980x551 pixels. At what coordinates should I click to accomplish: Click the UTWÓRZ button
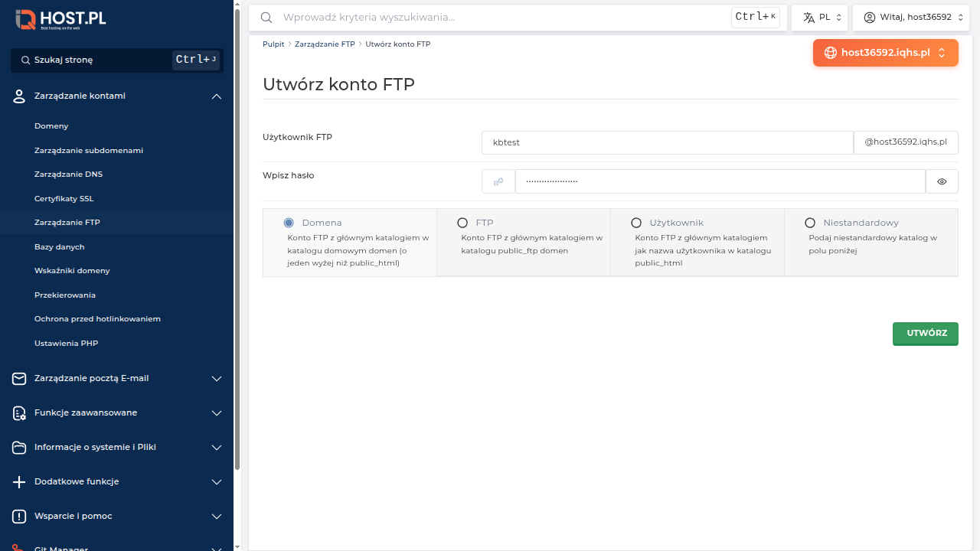[x=926, y=334]
